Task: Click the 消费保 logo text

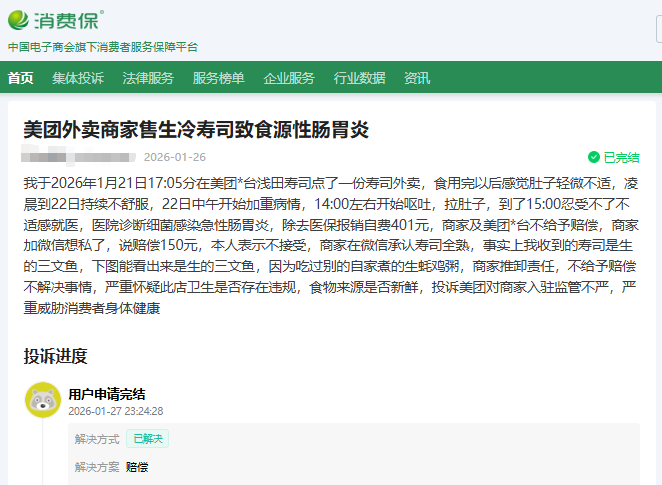Action: point(68,19)
